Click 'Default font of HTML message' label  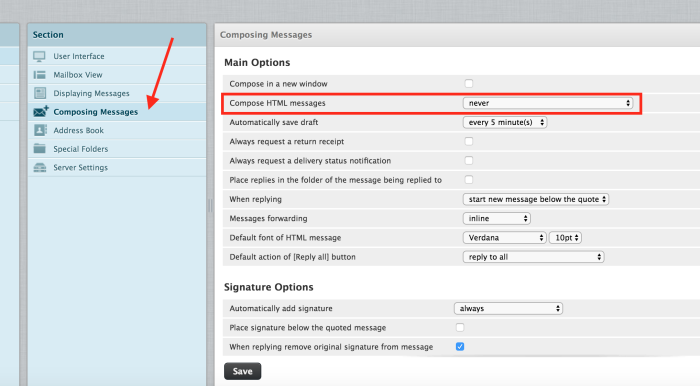285,238
